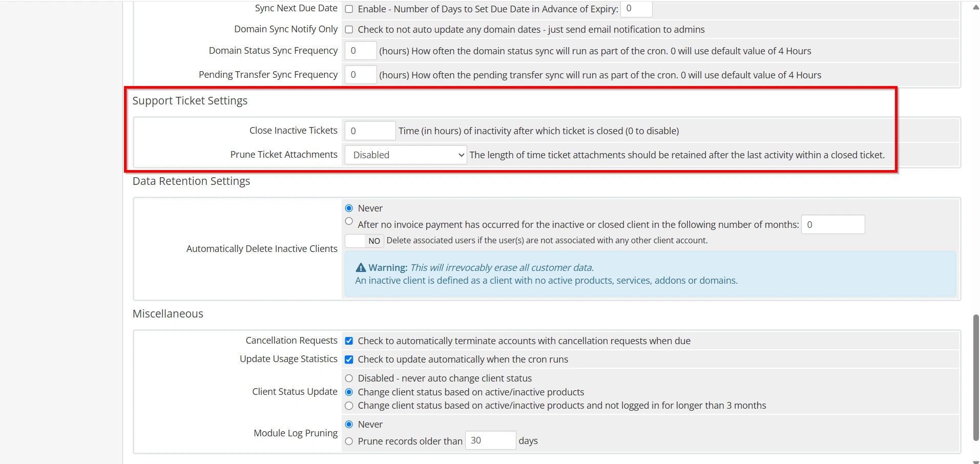Click the Sync Next Due Date days field

click(x=636, y=9)
